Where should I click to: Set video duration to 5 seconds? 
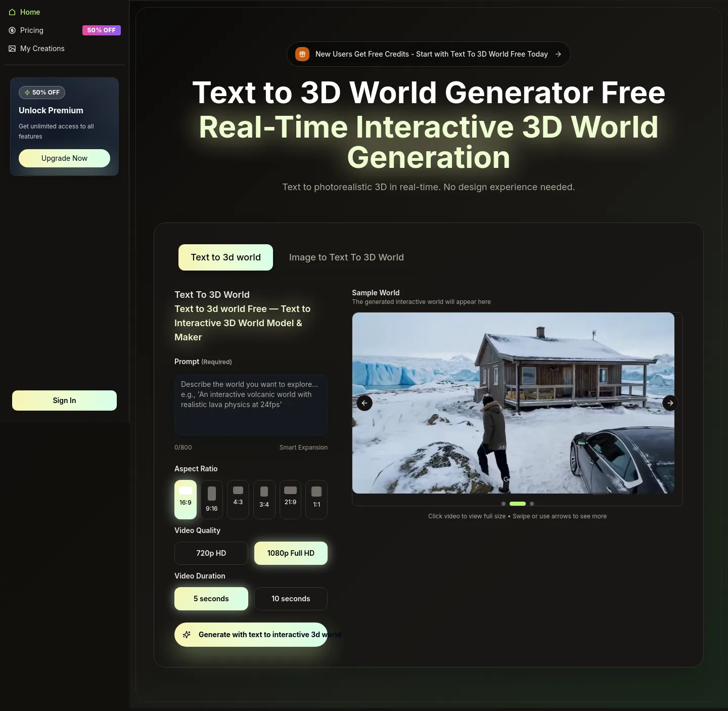pos(211,599)
